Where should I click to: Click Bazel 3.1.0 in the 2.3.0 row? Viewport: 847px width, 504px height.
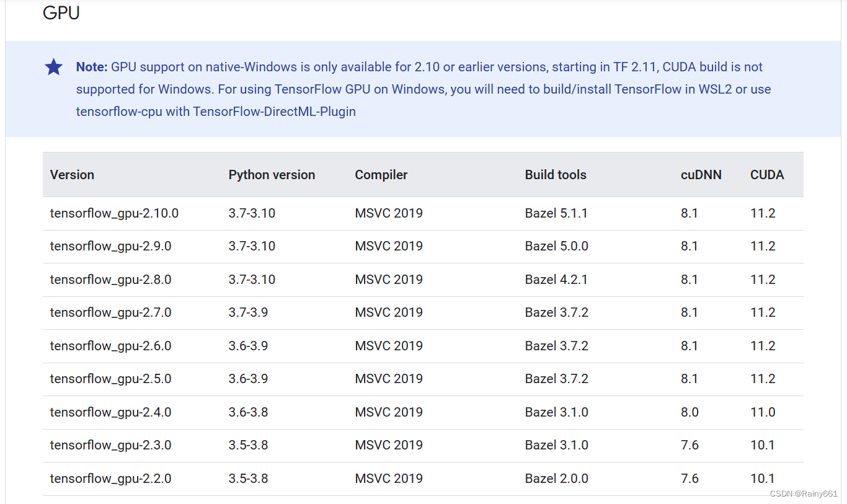[557, 445]
